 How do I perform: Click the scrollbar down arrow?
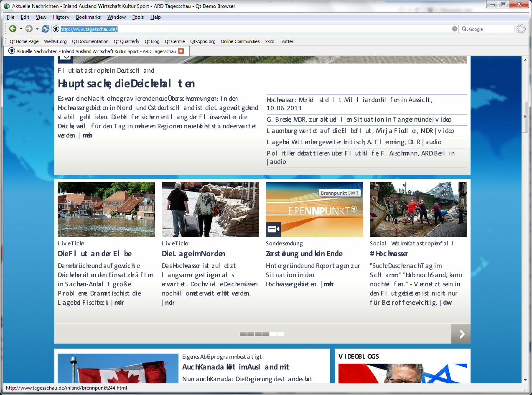click(x=525, y=380)
